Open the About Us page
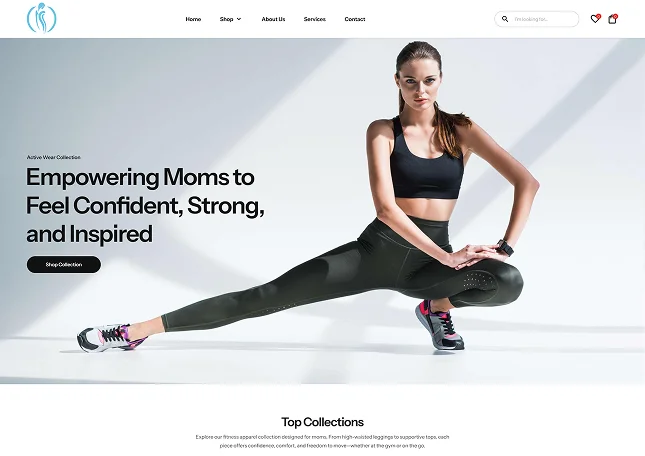This screenshot has width=645, height=456. coord(273,19)
